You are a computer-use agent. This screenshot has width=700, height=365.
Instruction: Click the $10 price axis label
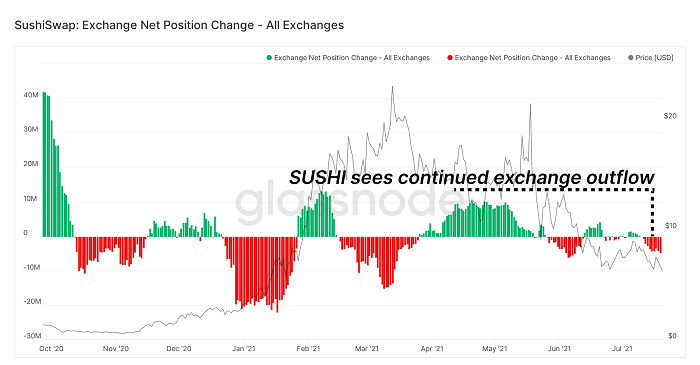click(670, 226)
